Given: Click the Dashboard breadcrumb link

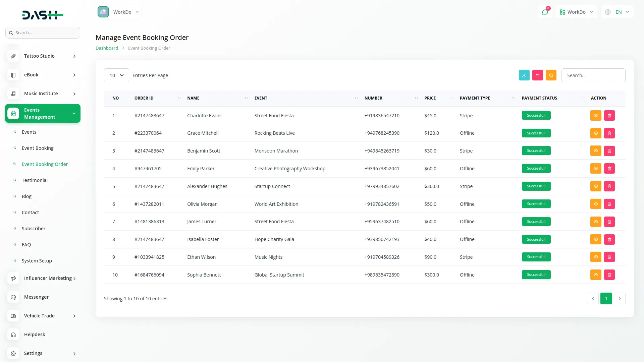Looking at the screenshot, I should coord(107,48).
